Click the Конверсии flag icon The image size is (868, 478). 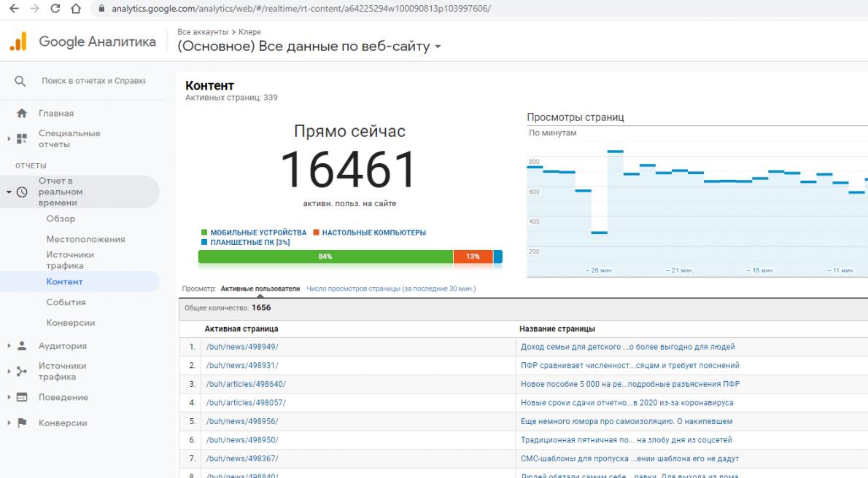[x=22, y=423]
